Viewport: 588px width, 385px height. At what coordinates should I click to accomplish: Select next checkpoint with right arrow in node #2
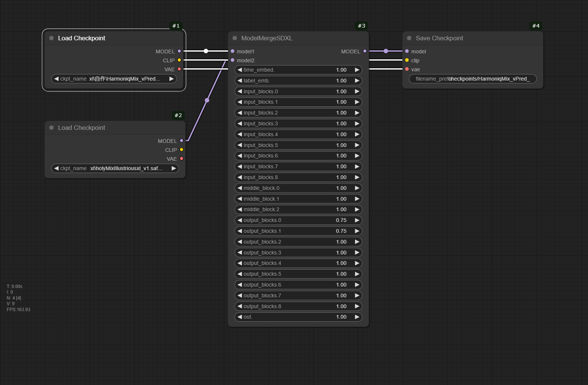pyautogui.click(x=173, y=168)
